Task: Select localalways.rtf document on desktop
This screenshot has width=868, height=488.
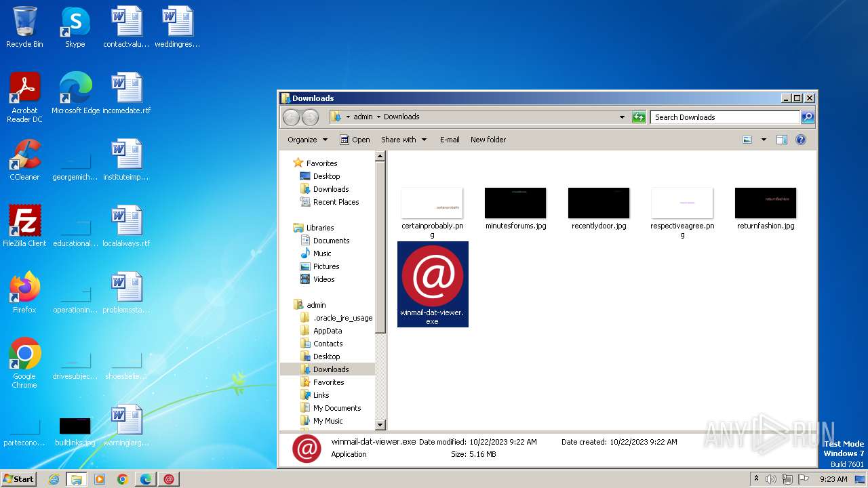Action: click(x=127, y=226)
